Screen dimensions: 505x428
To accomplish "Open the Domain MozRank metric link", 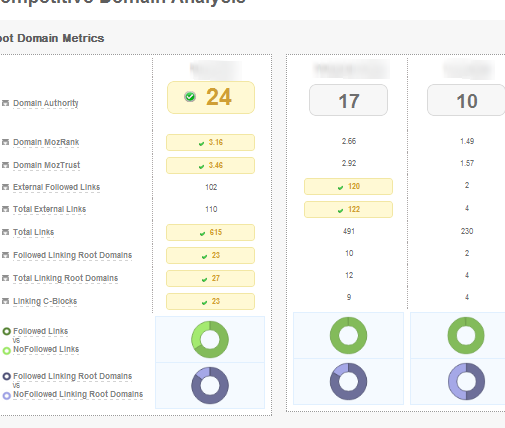I will 46,142.
